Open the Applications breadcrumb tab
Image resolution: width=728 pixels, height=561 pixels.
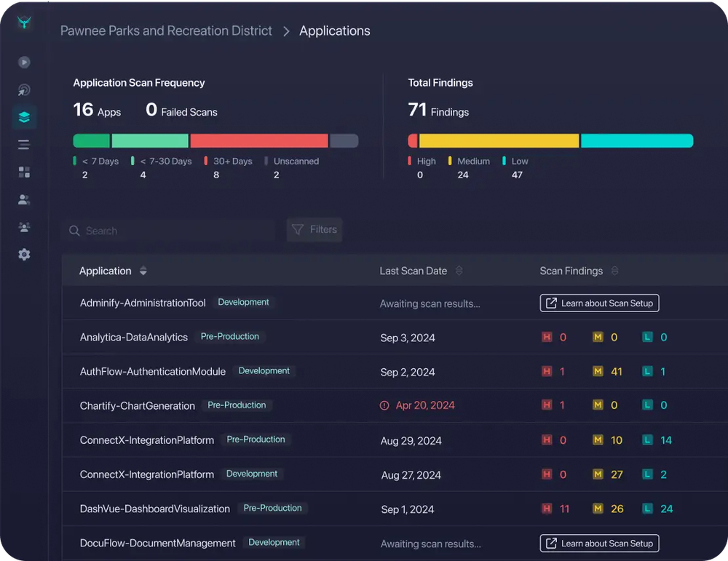335,31
